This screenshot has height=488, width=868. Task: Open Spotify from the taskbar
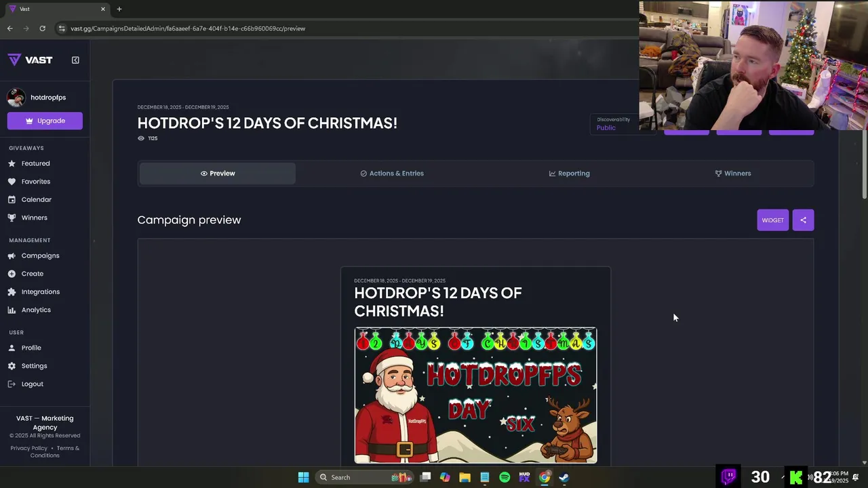click(505, 477)
